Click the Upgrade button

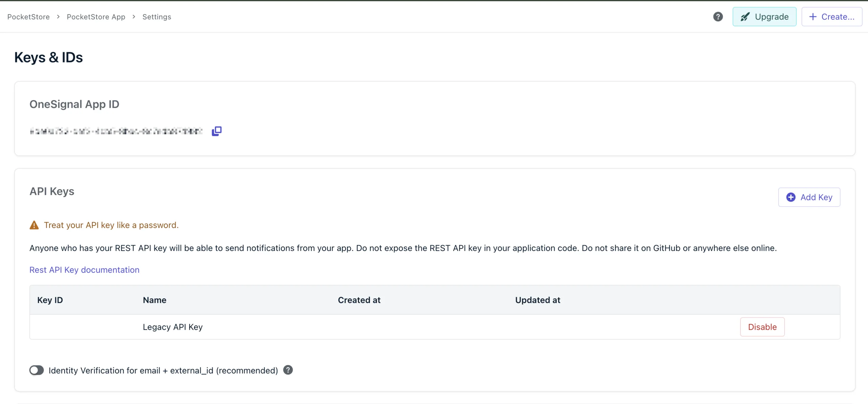(764, 17)
